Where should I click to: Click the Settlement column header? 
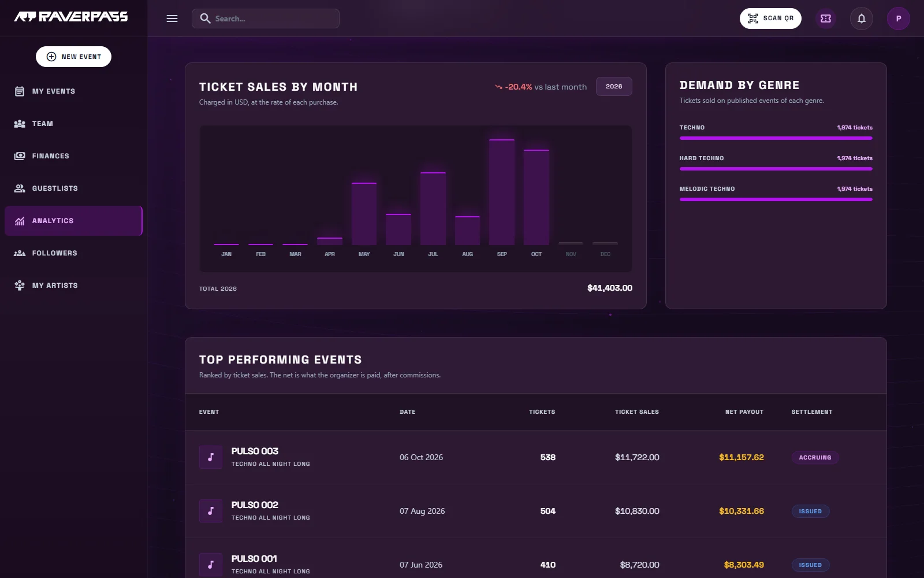click(x=812, y=412)
